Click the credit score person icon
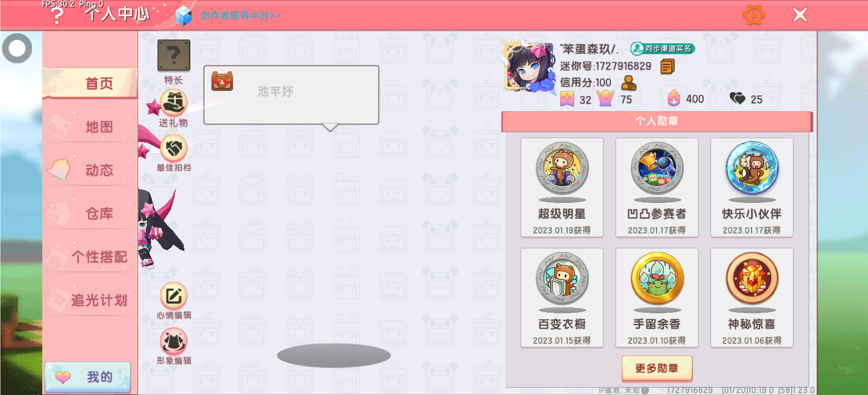 (x=629, y=83)
